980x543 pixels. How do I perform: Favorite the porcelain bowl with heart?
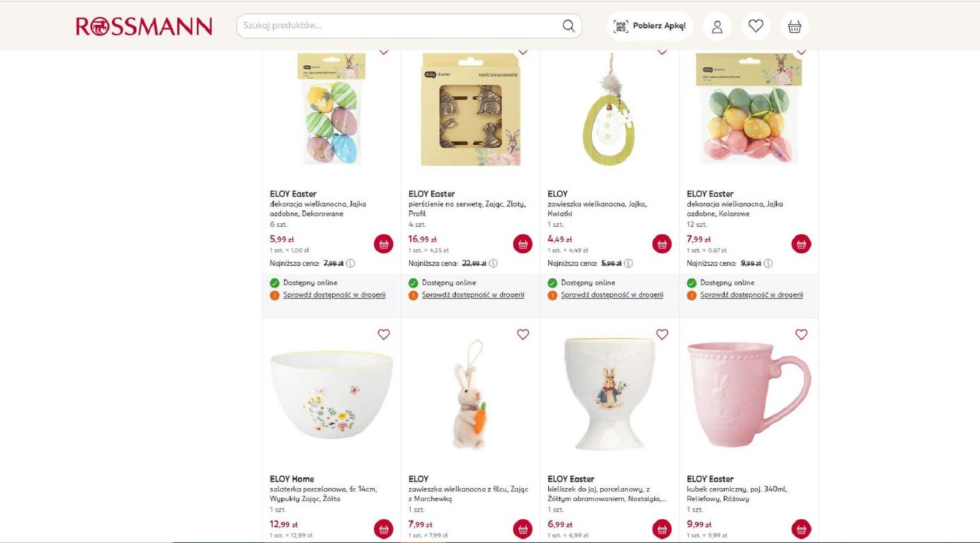point(384,334)
